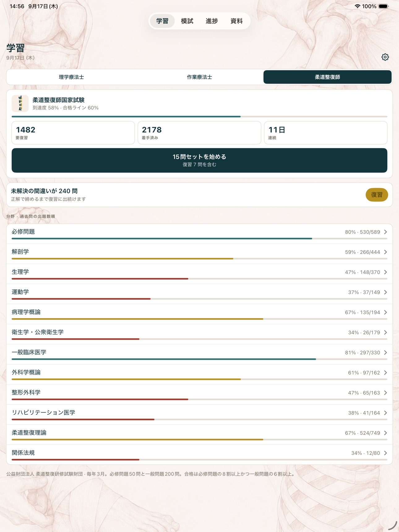Tap the 37% · 37/149 score value

click(364, 292)
